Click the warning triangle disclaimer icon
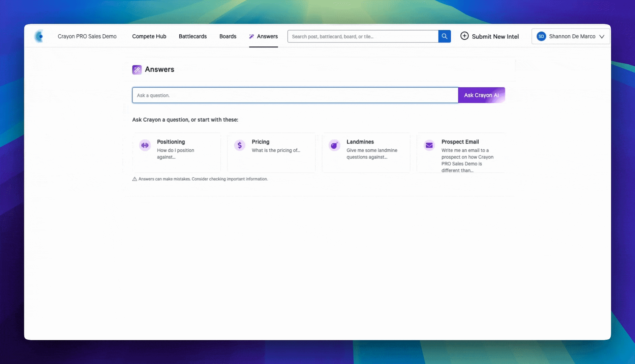The height and width of the screenshot is (364, 635). (134, 179)
